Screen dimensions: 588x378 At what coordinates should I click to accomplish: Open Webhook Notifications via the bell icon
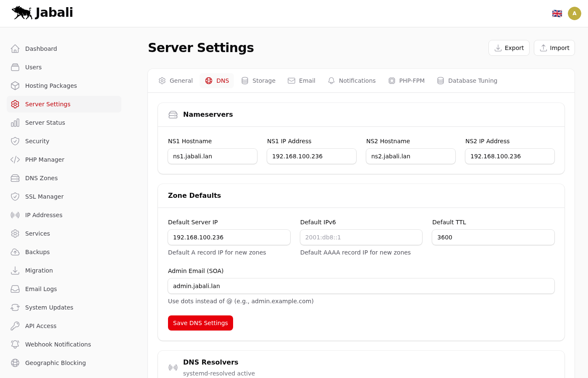pyautogui.click(x=15, y=344)
